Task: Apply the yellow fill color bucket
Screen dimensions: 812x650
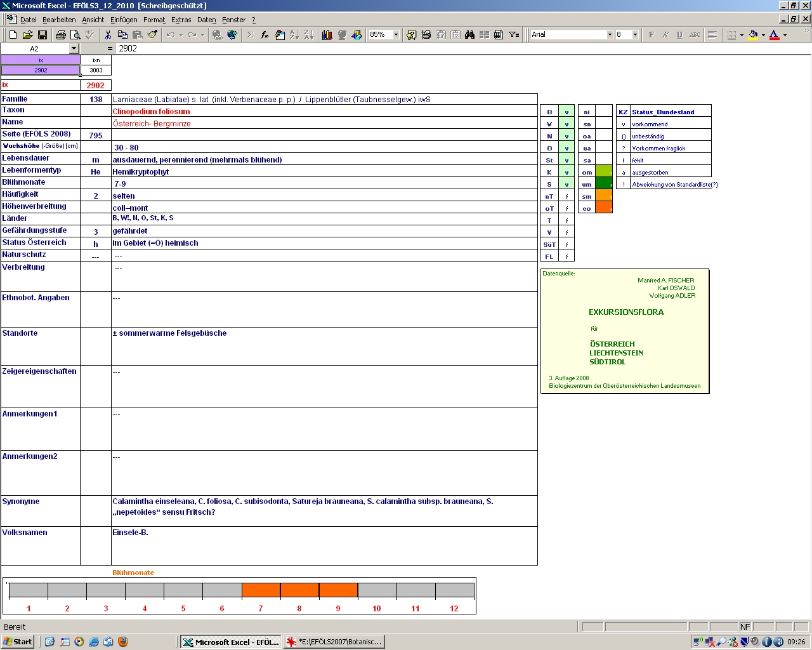Action: (x=753, y=35)
